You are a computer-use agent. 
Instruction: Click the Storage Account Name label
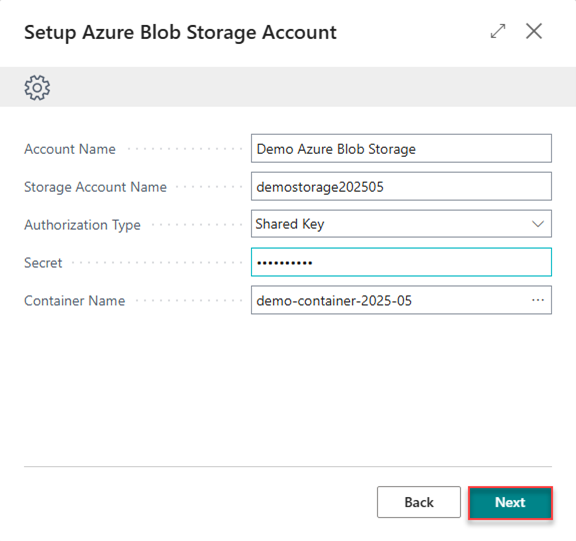pyautogui.click(x=96, y=187)
